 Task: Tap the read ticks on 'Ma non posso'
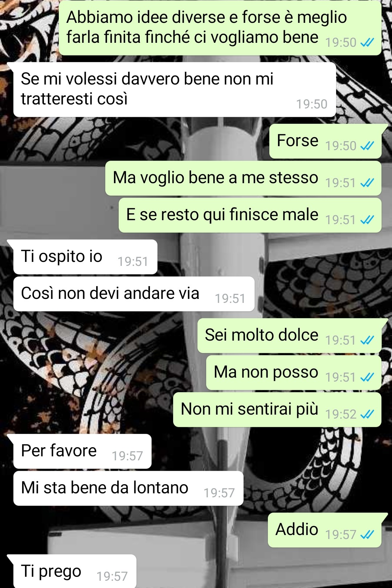point(367,377)
